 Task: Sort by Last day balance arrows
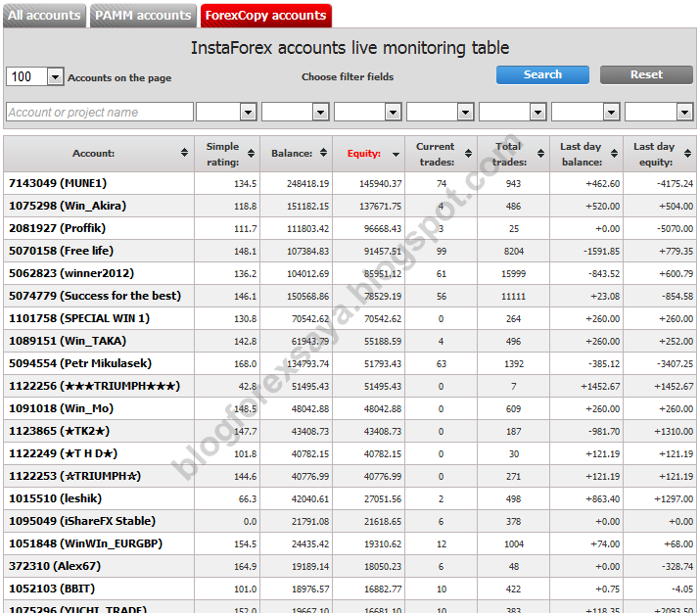coord(614,153)
